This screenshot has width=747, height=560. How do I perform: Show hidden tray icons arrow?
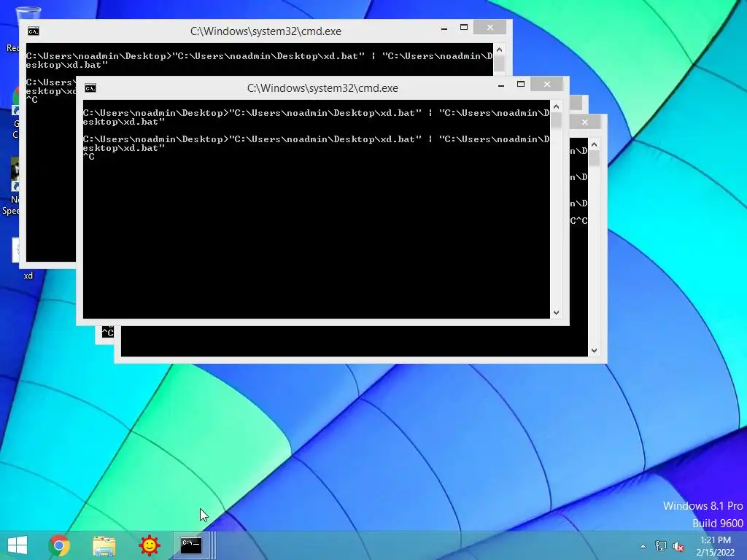tap(643, 546)
